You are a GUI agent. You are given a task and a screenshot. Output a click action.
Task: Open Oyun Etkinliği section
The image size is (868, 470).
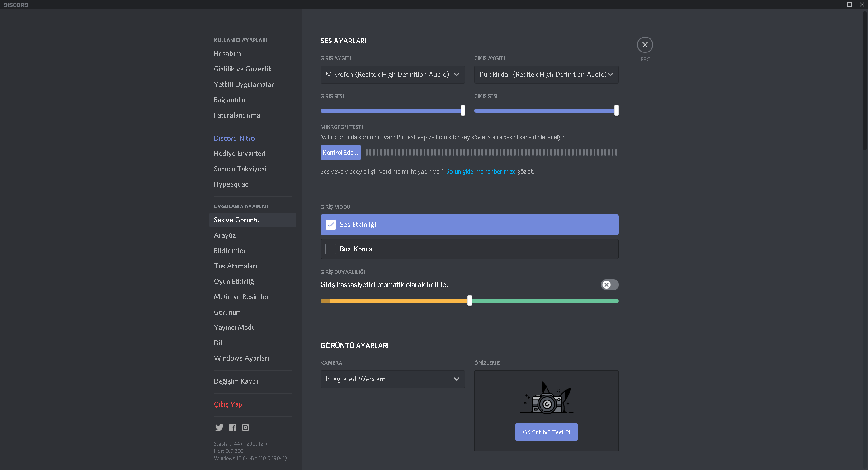[253, 282]
